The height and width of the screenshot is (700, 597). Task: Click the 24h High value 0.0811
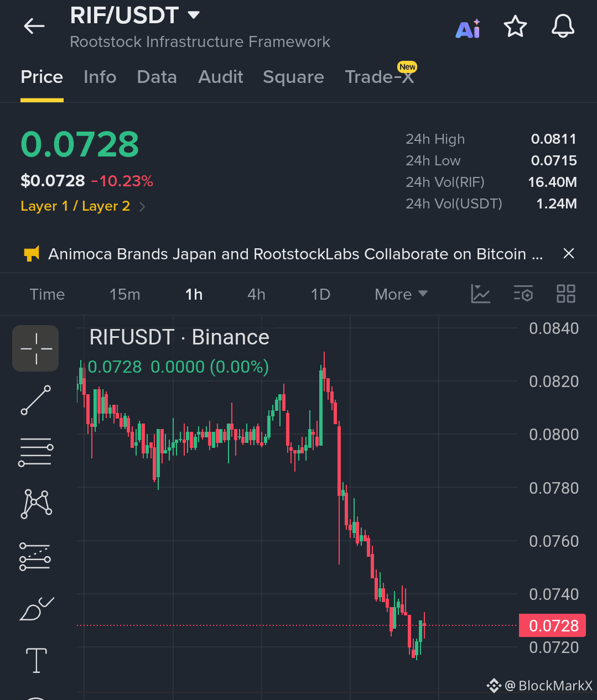[x=554, y=139]
